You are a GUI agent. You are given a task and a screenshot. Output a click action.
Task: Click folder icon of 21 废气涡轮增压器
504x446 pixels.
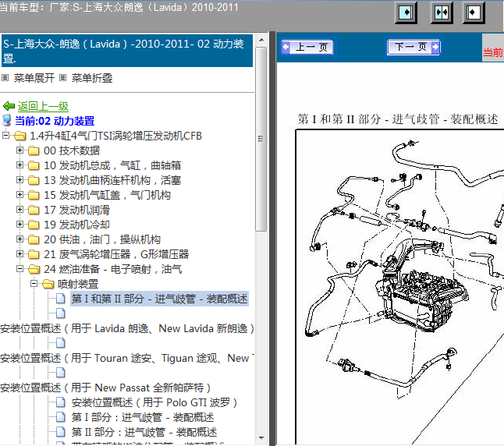[34, 254]
